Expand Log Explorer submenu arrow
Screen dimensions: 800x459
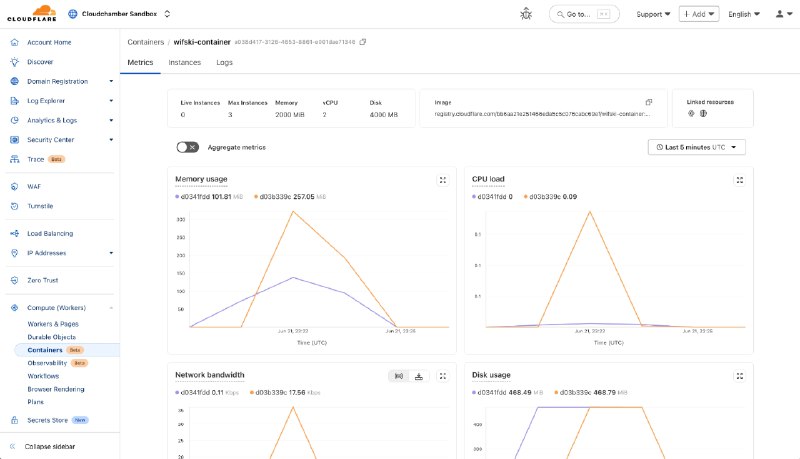click(x=111, y=100)
